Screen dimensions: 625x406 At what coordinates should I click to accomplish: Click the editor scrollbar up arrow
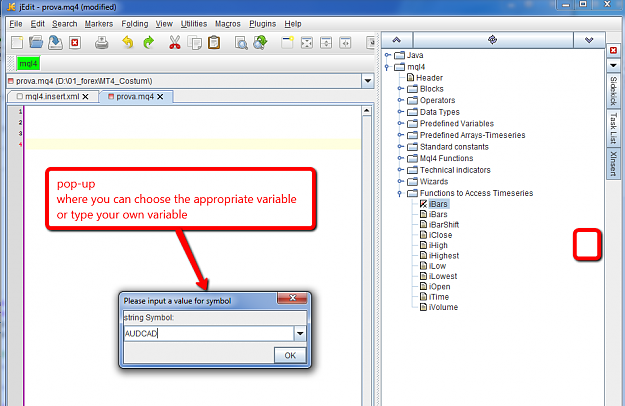coord(367,111)
